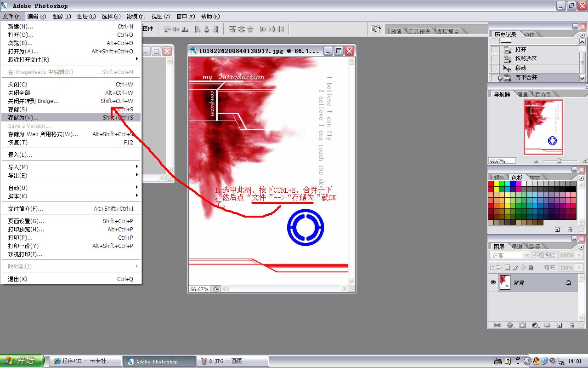Screen dimensions: 588x368
Task: Toggle lock position move icon
Action: (x=523, y=267)
